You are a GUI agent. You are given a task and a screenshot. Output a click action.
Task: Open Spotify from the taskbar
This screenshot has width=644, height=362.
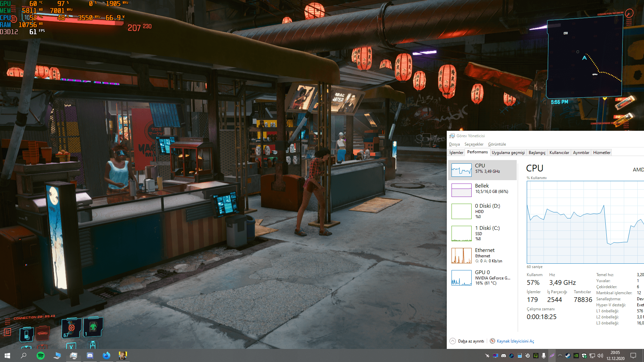pos(40,356)
